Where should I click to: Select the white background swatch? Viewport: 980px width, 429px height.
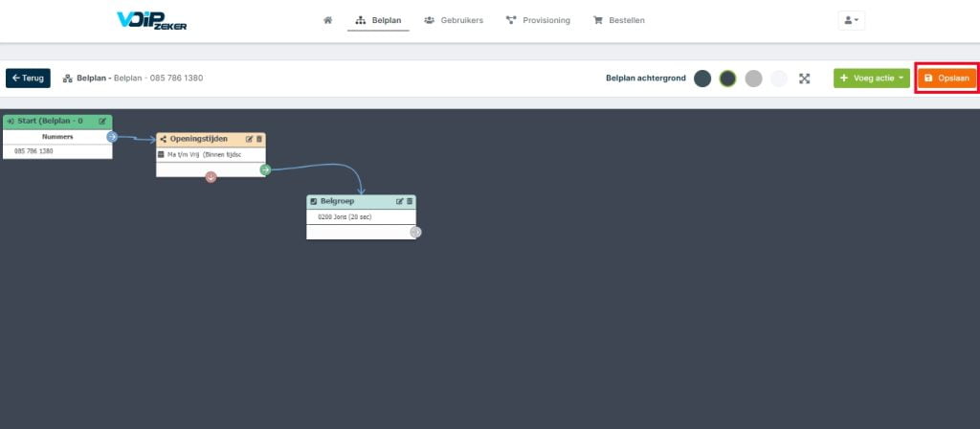779,79
